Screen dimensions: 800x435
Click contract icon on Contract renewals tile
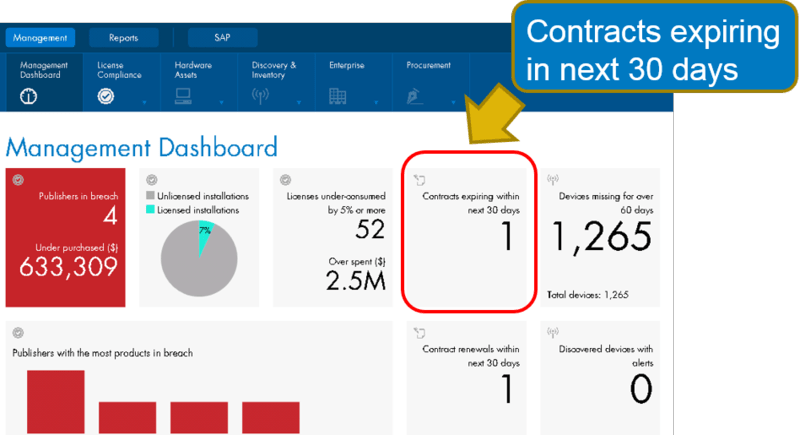(420, 333)
